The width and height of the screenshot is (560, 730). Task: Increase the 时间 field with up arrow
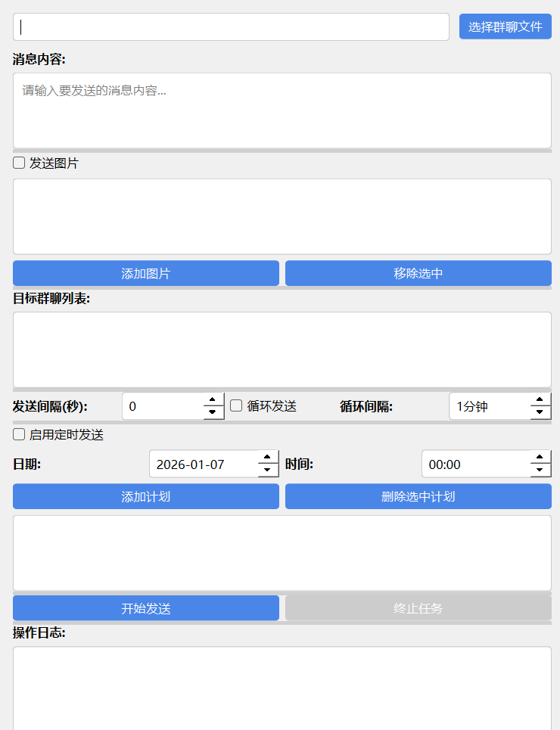(540, 457)
